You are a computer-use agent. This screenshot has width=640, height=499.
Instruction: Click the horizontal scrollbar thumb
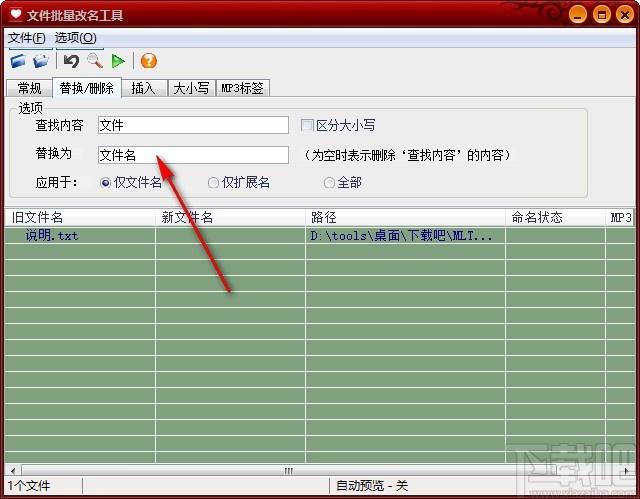click(289, 471)
